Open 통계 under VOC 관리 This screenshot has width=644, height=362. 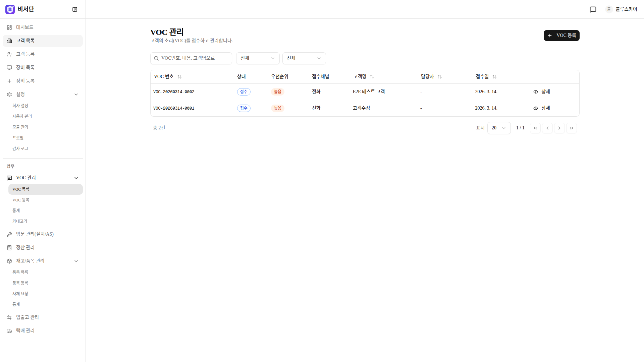(46, 211)
